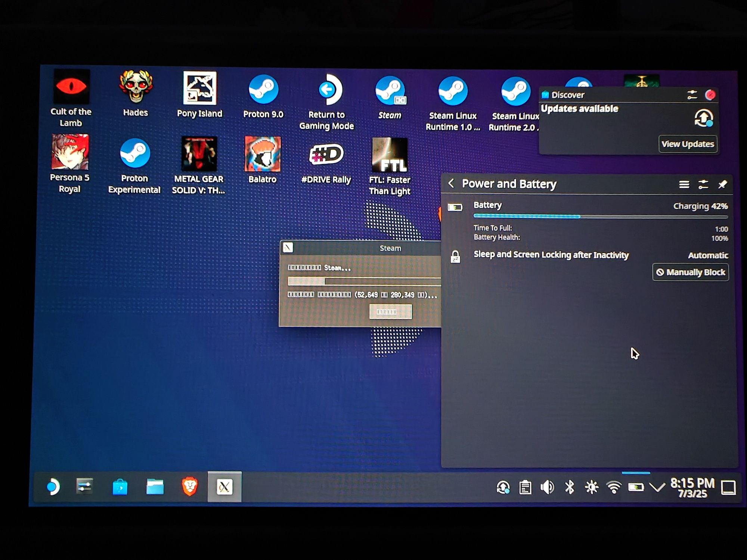
Task: Click the Steam update progress bar
Action: click(364, 281)
